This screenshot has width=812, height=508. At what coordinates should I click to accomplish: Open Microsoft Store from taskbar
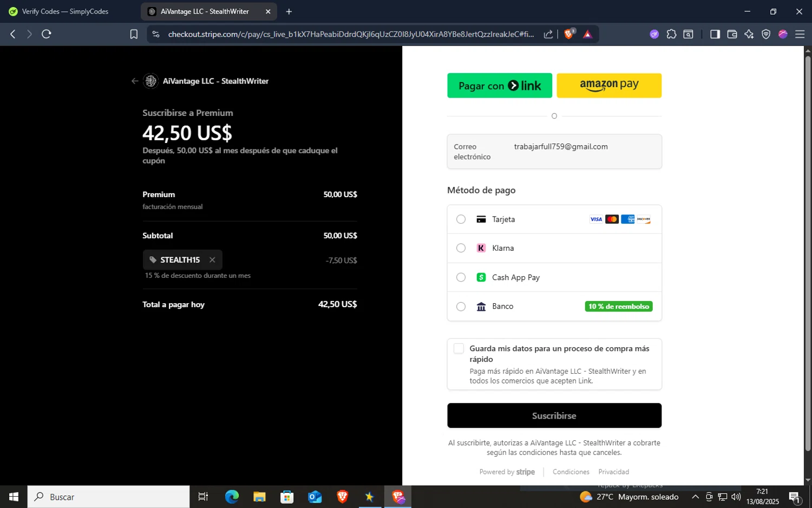(287, 497)
